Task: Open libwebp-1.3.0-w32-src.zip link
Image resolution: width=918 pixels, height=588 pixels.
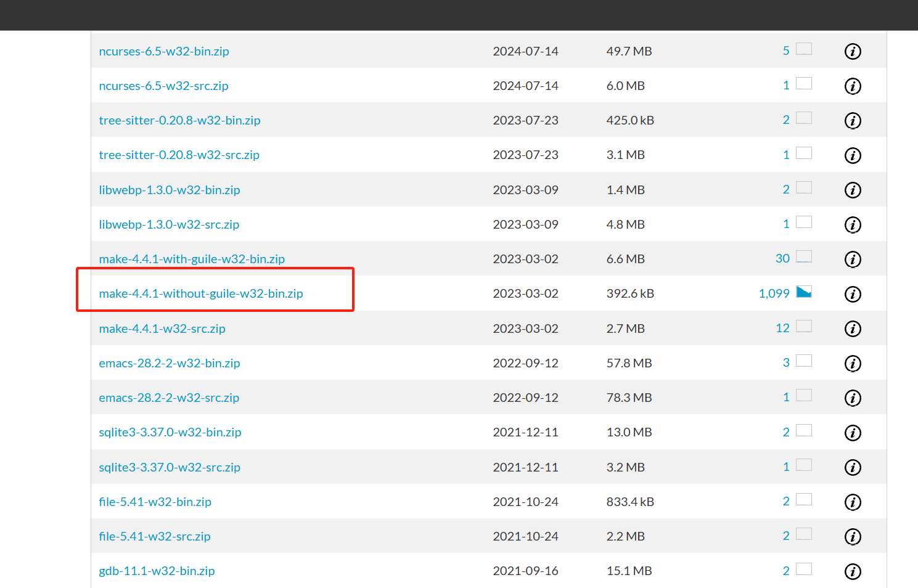Action: tap(169, 224)
